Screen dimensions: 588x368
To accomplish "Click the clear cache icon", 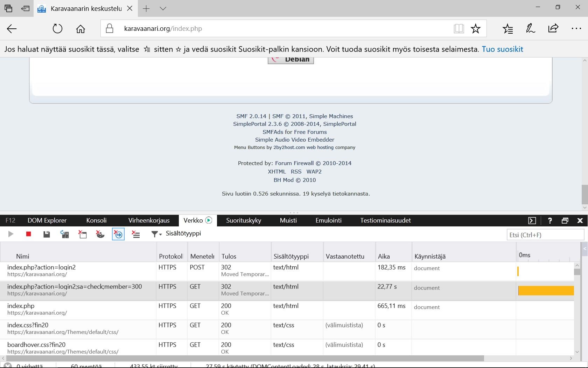I will tap(83, 234).
